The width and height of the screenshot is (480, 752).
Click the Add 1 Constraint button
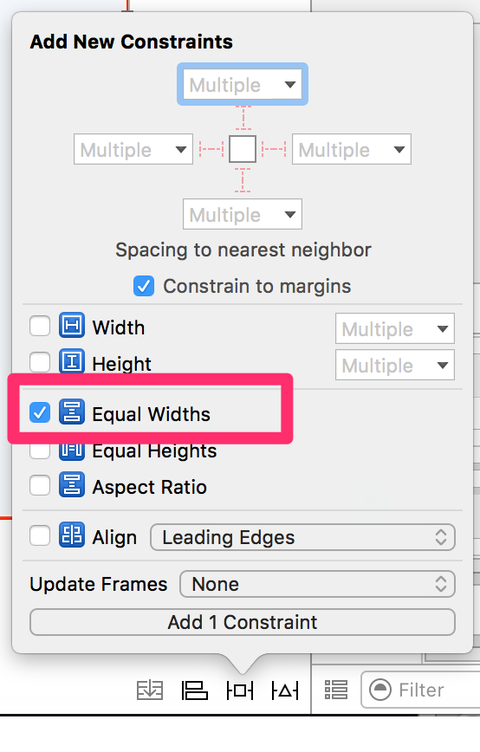click(243, 622)
